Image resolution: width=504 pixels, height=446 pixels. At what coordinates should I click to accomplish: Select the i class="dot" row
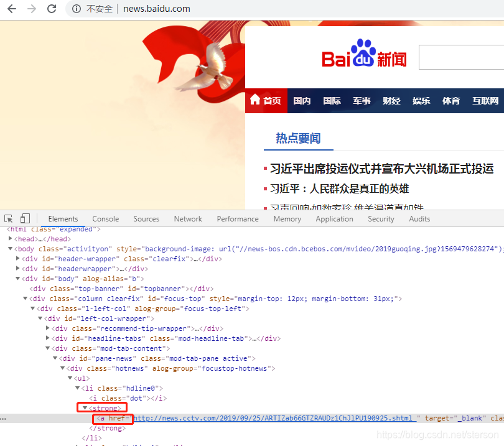128,398
